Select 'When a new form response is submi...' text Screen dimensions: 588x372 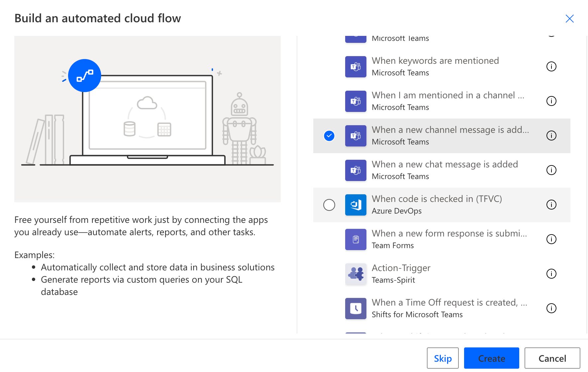[449, 233]
